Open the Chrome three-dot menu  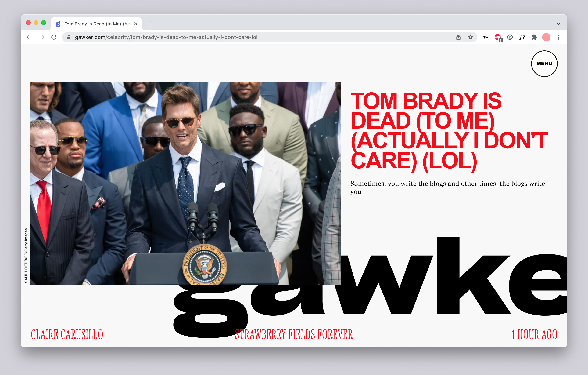click(x=558, y=37)
